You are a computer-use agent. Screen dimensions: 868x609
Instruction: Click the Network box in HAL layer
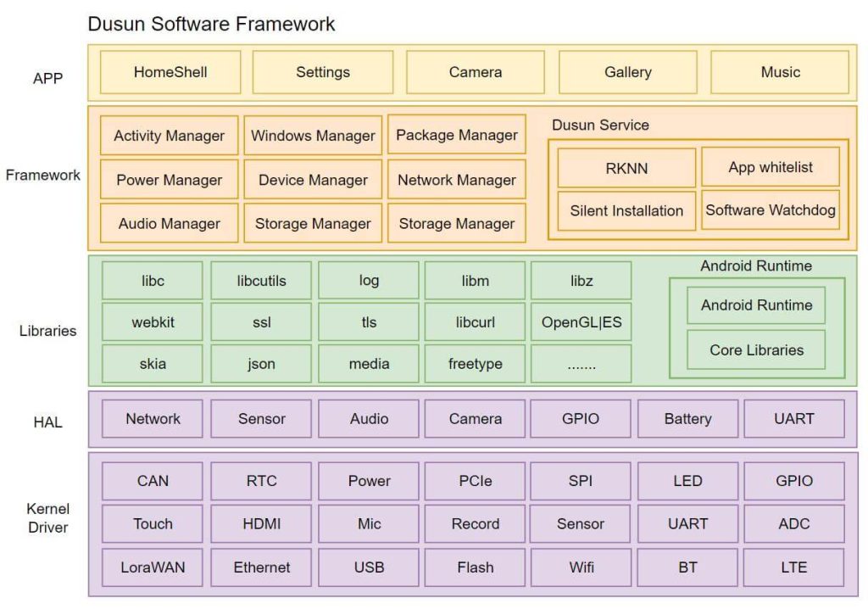click(153, 419)
